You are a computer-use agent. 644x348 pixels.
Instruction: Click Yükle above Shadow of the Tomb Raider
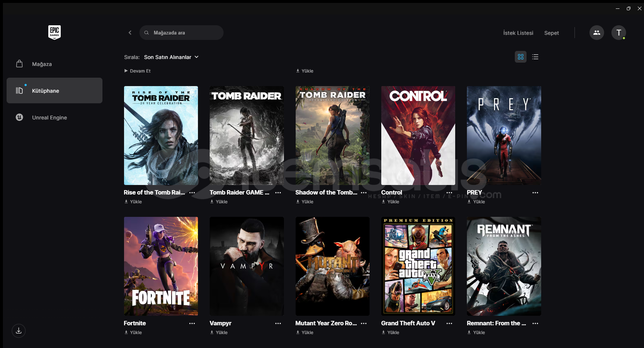[x=305, y=71]
